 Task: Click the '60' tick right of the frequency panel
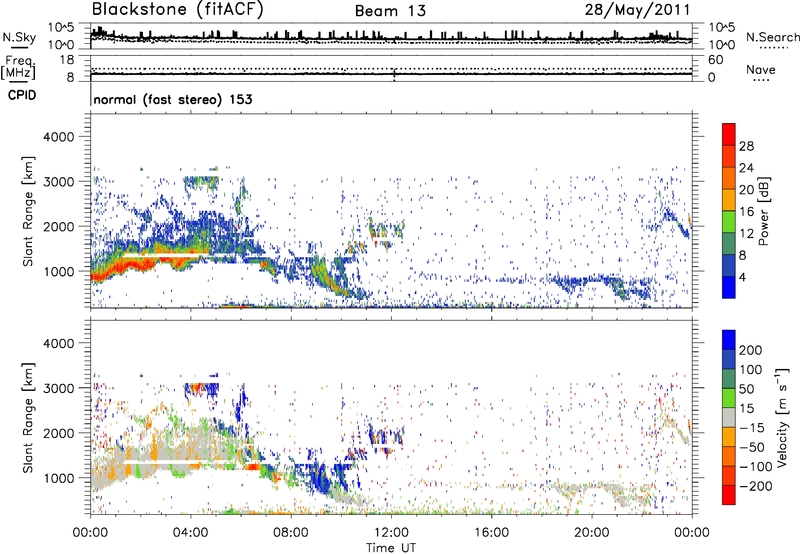pyautogui.click(x=715, y=60)
